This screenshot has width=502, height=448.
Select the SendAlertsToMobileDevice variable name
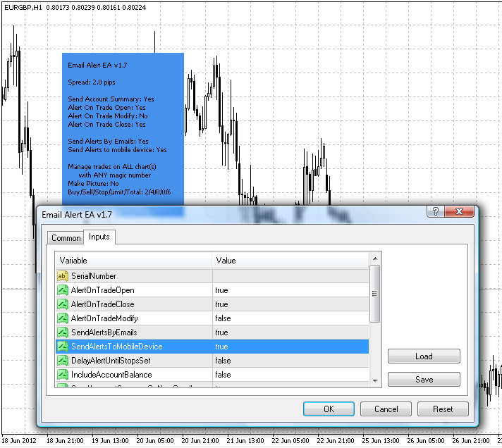(117, 347)
